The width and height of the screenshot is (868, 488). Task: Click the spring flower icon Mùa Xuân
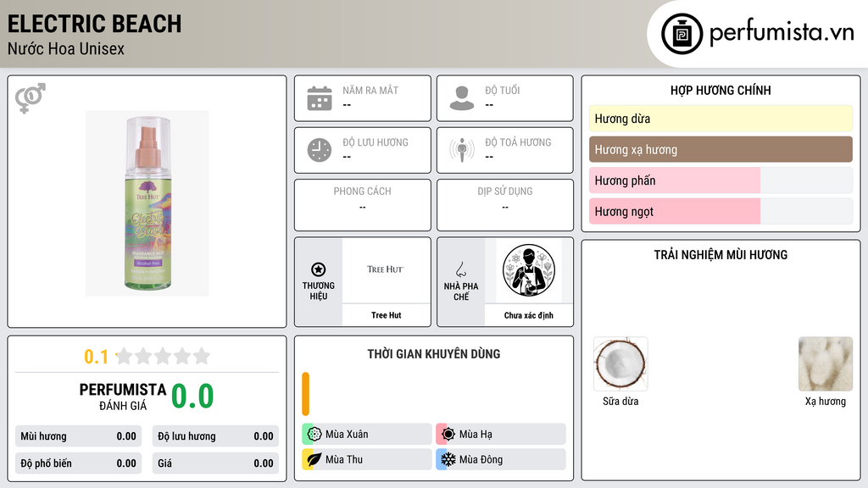tap(314, 435)
